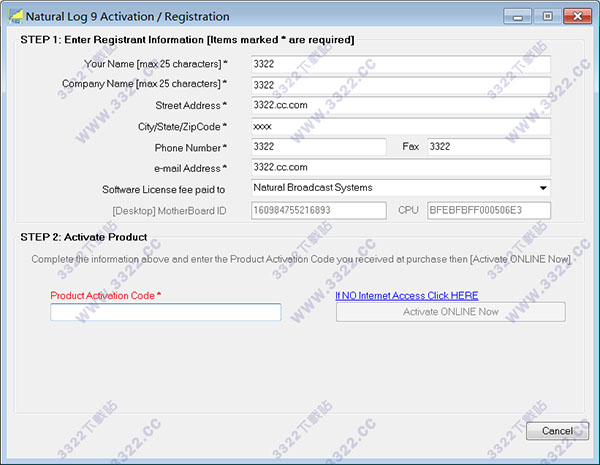600x465 pixels.
Task: Click the CPU ID field
Action: click(x=489, y=210)
